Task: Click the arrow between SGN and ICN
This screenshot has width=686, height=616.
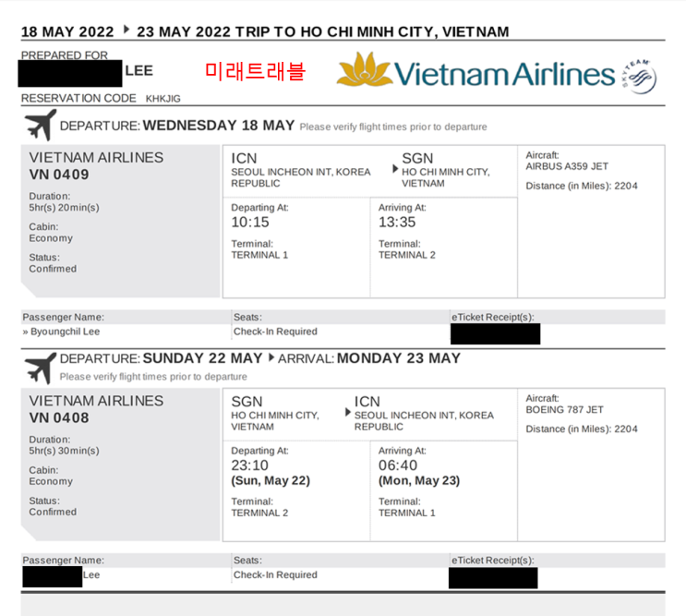Action: (x=348, y=413)
